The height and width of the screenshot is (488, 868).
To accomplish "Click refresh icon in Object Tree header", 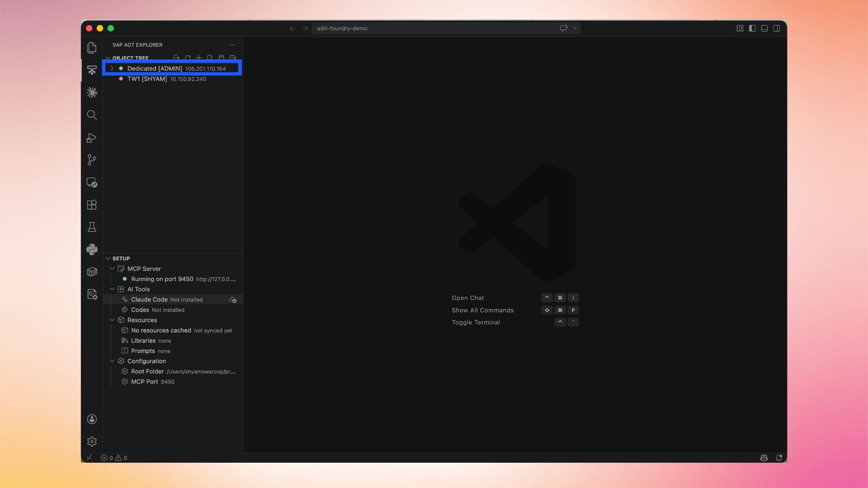I will pyautogui.click(x=188, y=58).
